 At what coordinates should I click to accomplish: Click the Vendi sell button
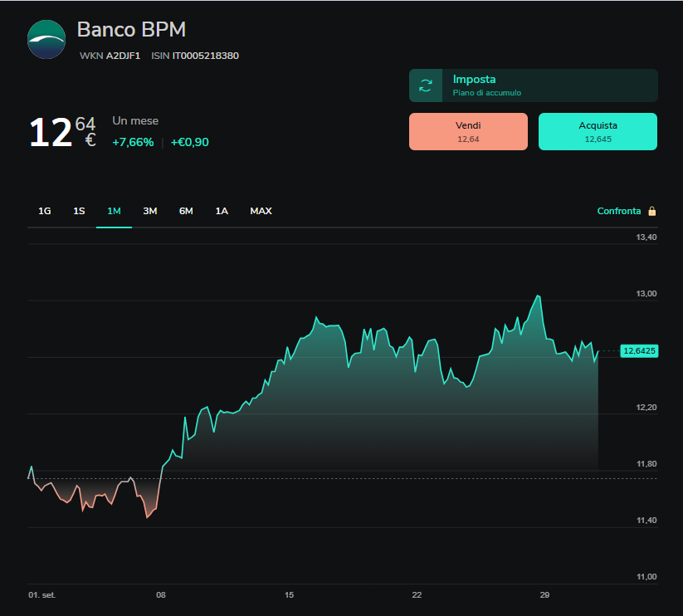[x=468, y=131]
